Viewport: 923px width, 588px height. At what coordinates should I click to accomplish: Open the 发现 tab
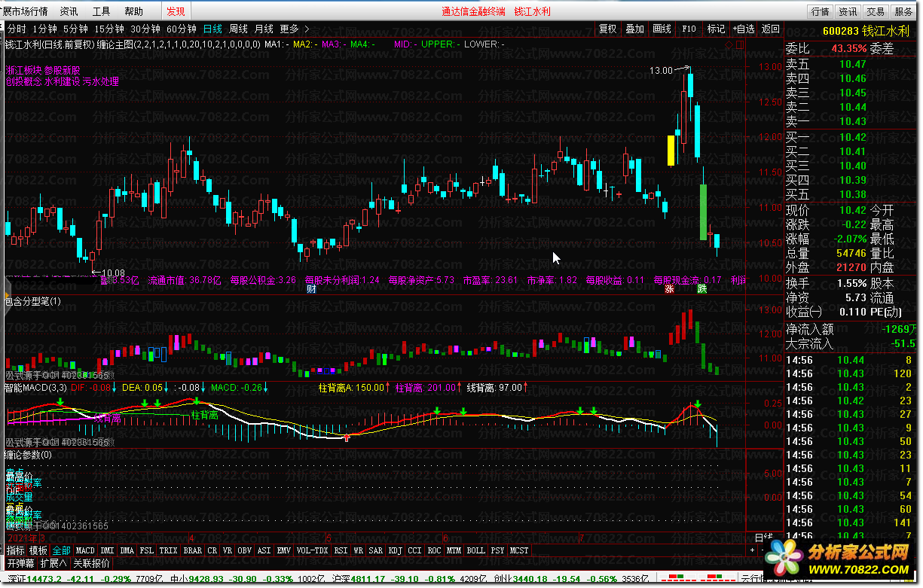[176, 11]
